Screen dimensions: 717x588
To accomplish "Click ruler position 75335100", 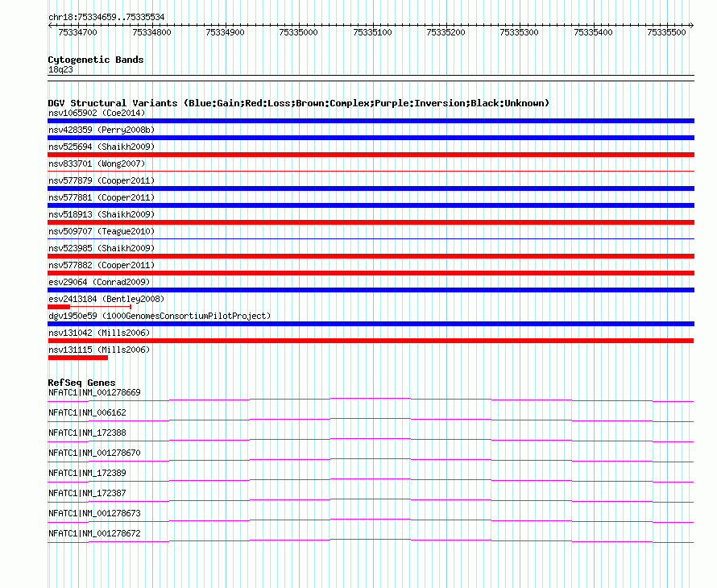I will click(372, 32).
